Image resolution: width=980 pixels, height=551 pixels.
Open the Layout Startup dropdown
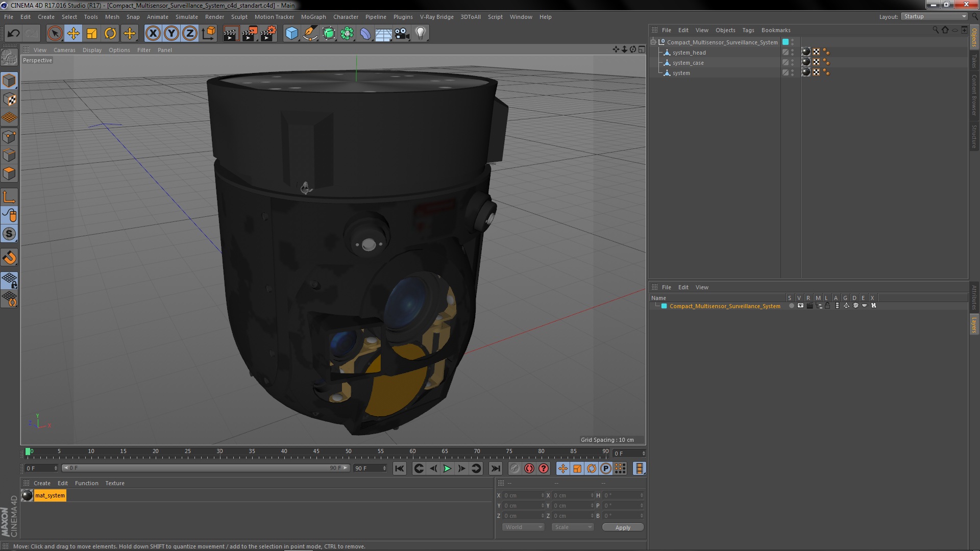934,16
